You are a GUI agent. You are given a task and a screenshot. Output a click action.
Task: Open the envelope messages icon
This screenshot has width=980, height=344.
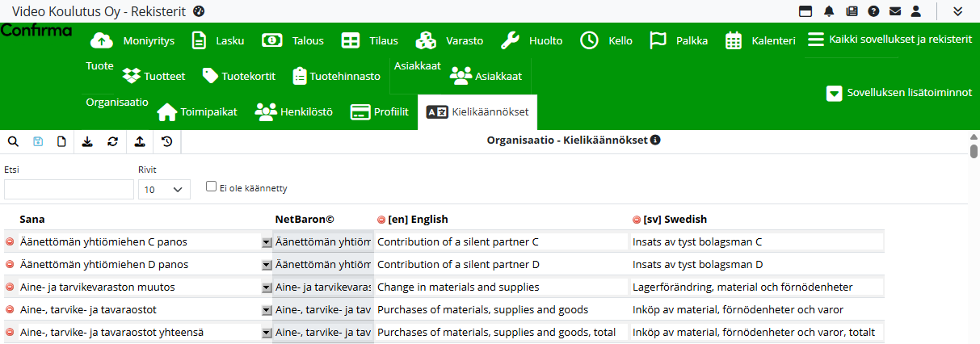click(894, 11)
